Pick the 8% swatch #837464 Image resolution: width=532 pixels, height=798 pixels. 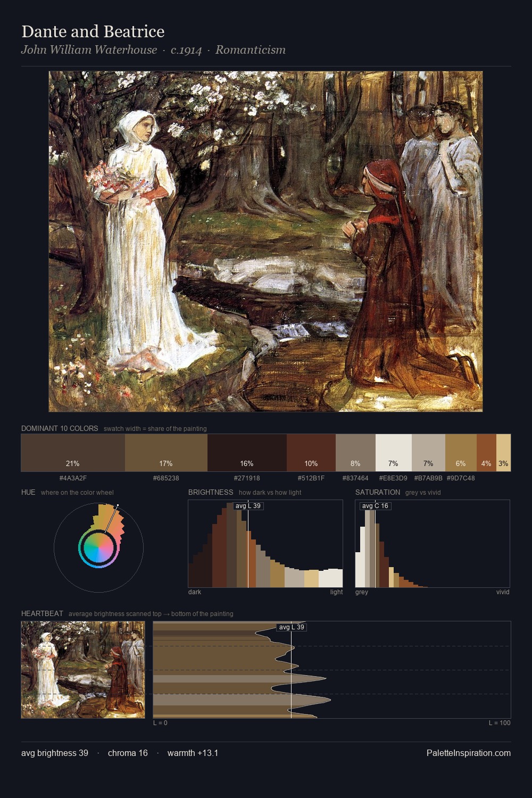(355, 453)
